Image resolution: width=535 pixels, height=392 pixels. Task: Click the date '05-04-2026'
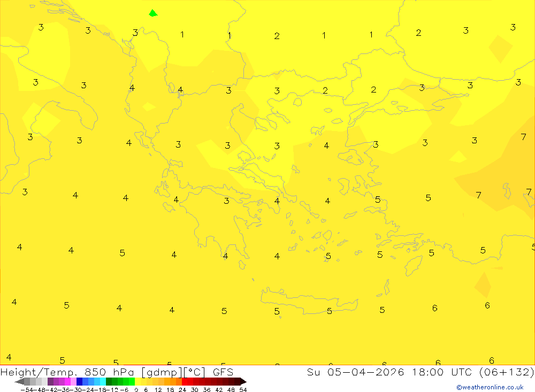click(366, 372)
